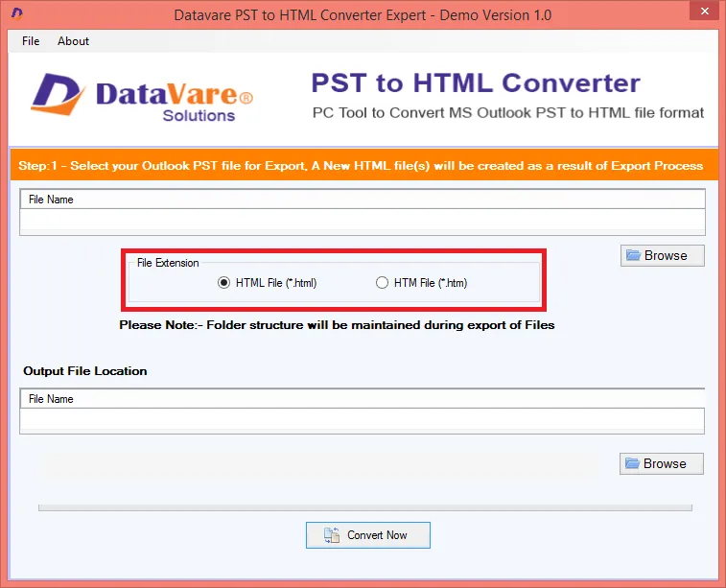Click the DataVare Solutions logo
This screenshot has height=588, width=726.
click(142, 97)
